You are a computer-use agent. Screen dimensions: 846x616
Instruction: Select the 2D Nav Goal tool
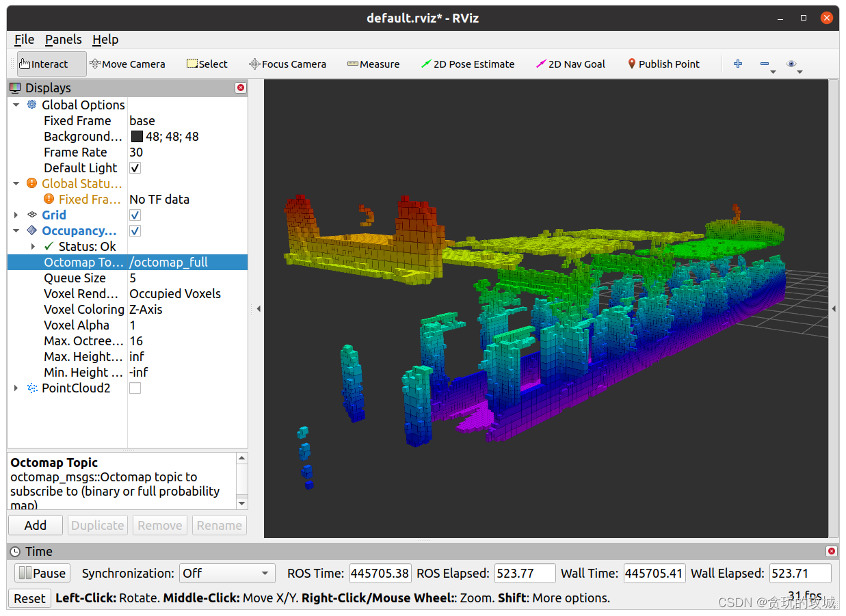570,64
